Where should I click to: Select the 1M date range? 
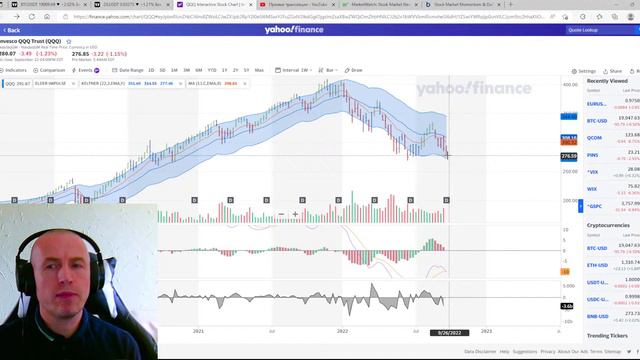174,70
